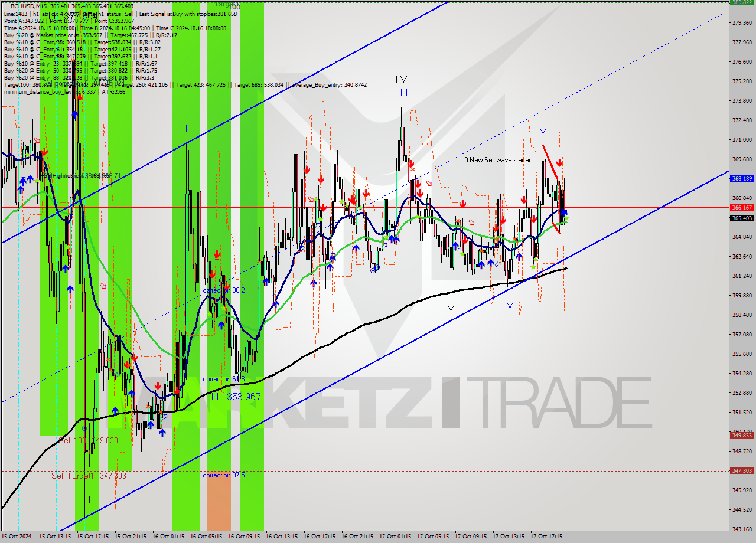Click the 349.833 price tag on axis
756x543 pixels.
[741, 436]
